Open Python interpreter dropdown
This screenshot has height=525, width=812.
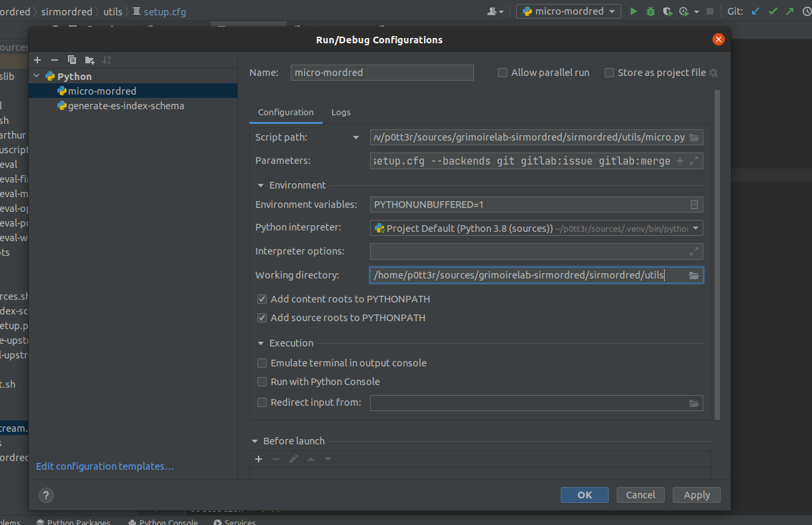tap(695, 229)
